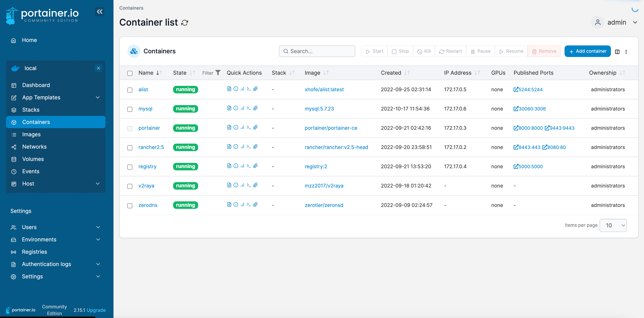Viewport: 644px width, 318px height.
Task: Click the Upgrade link in footer
Action: (96, 310)
